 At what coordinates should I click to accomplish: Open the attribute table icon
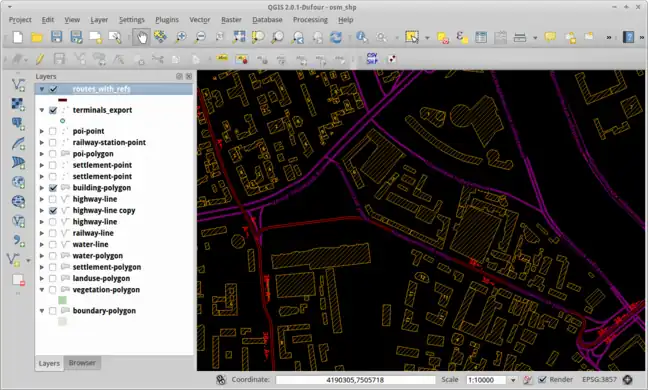pyautogui.click(x=481, y=38)
